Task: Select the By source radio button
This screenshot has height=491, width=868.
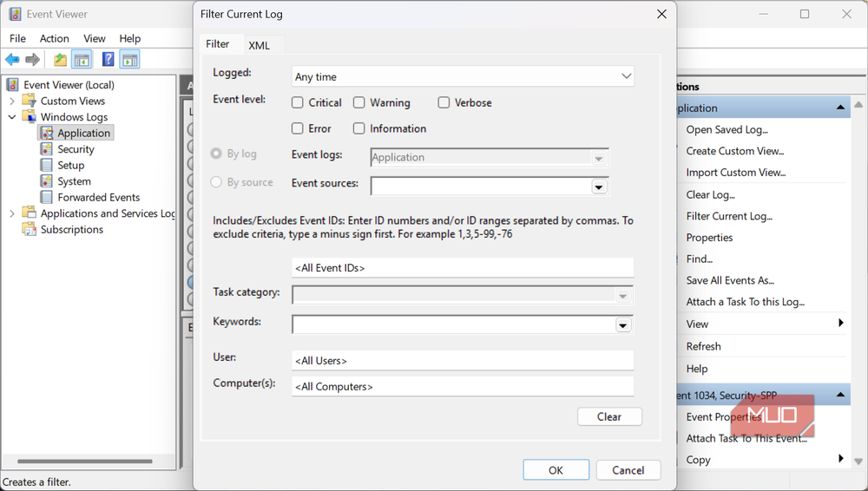Action: click(216, 182)
